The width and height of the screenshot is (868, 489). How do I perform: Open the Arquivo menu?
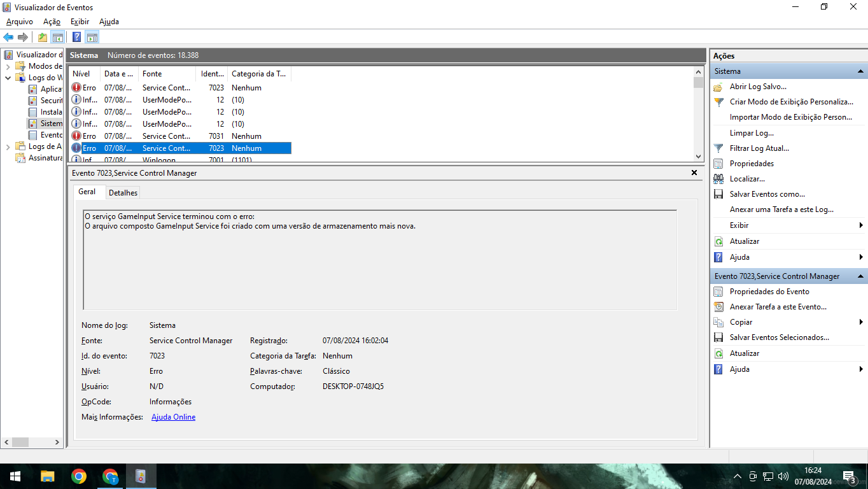(20, 22)
